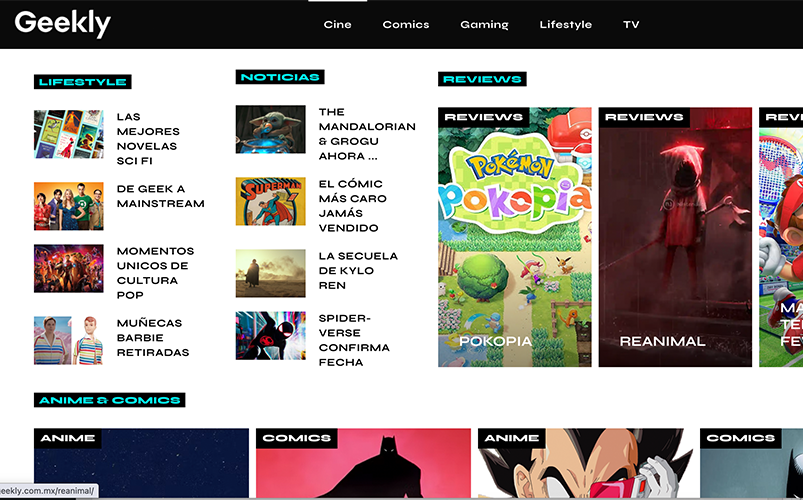Open 'De geek a mainstream' headline

pos(160,196)
